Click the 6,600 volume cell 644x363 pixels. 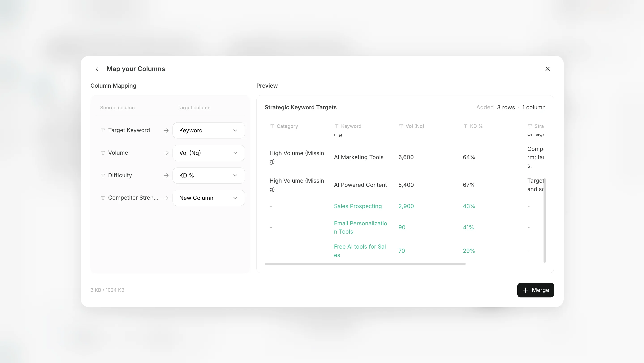click(406, 157)
